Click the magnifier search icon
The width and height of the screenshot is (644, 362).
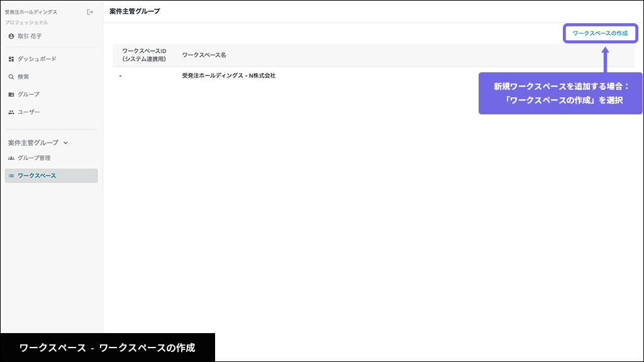pyautogui.click(x=11, y=77)
